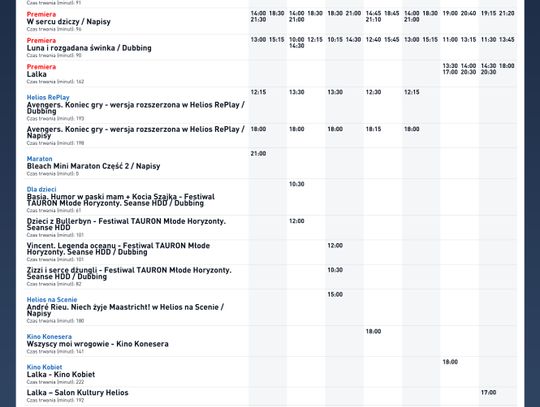
Task: Open Luna i rozgadana świnka / Dubbing
Action: pyautogui.click(x=89, y=48)
